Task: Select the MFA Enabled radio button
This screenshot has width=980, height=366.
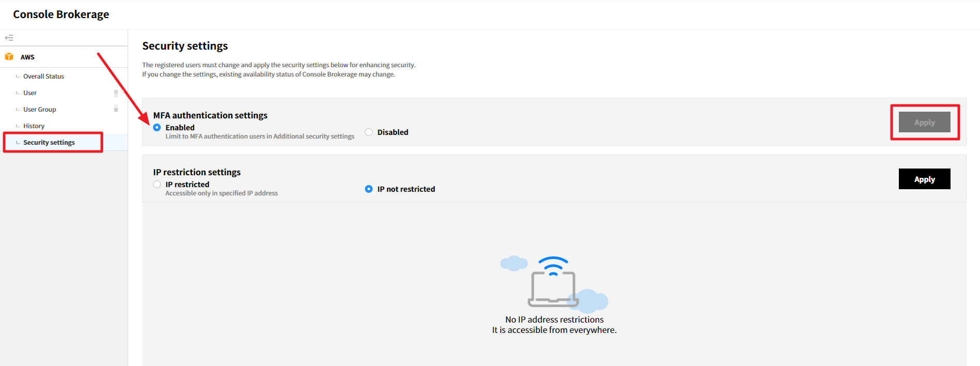Action: point(157,128)
